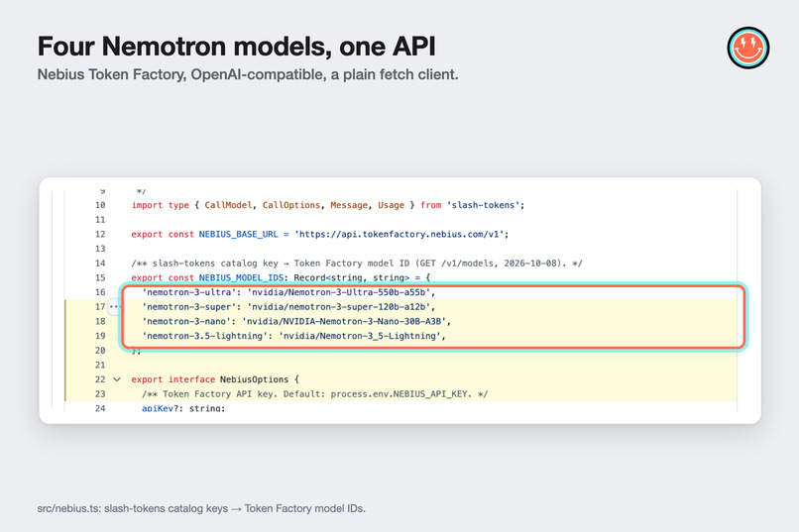Select the 'nvidia/Nemotron-3_5-Lightning' value

coord(360,336)
